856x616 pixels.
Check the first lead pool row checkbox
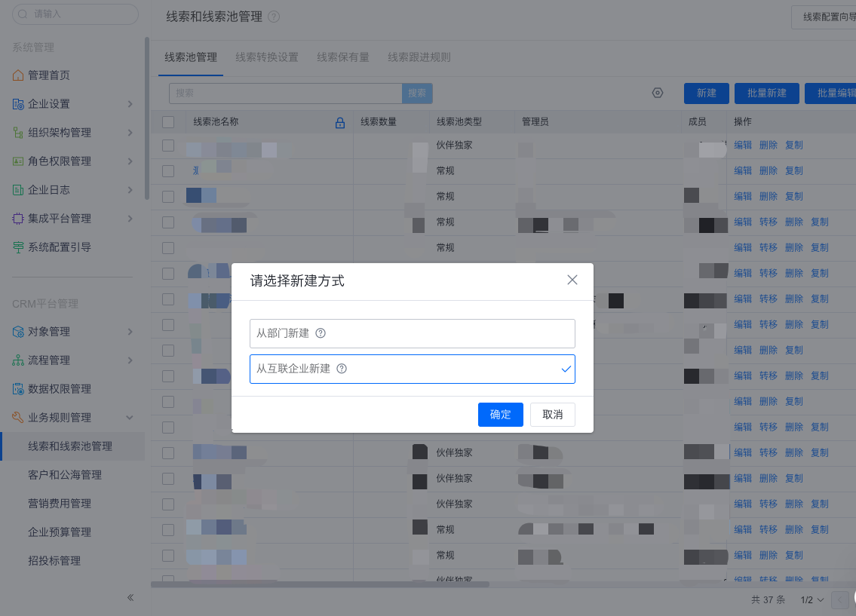(x=167, y=145)
